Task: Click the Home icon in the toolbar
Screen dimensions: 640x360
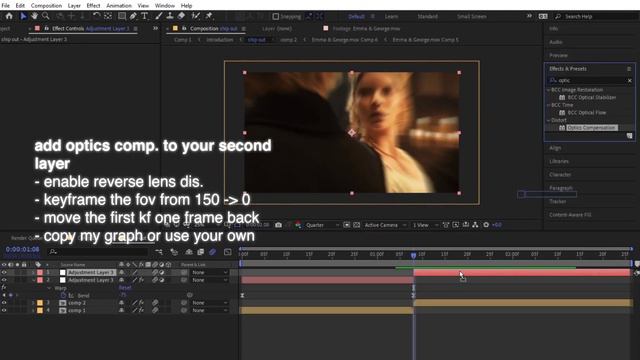Action: click(9, 16)
